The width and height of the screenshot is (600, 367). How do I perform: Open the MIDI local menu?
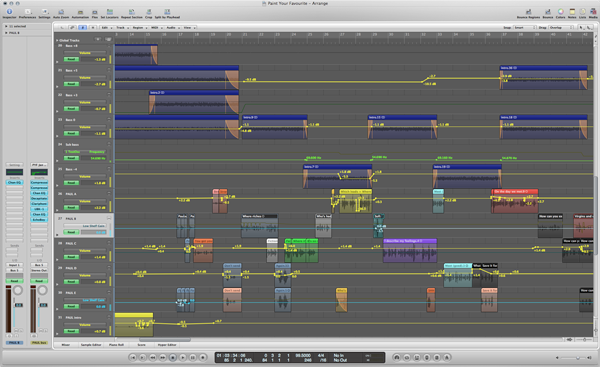pos(156,28)
